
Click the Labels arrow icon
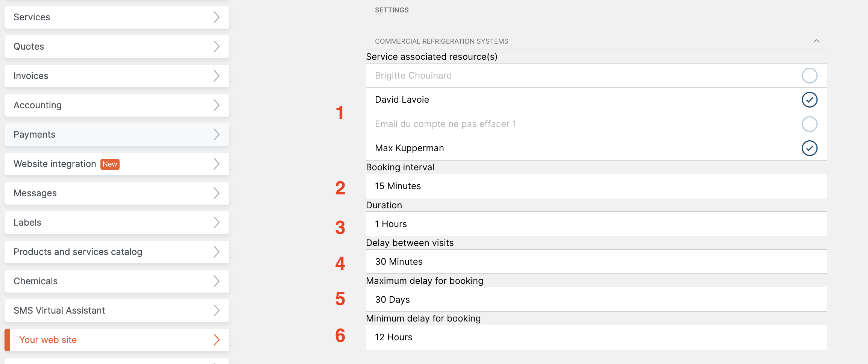(217, 222)
